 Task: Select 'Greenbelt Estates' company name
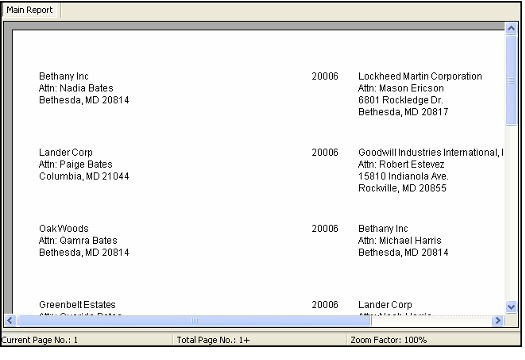[77, 305]
